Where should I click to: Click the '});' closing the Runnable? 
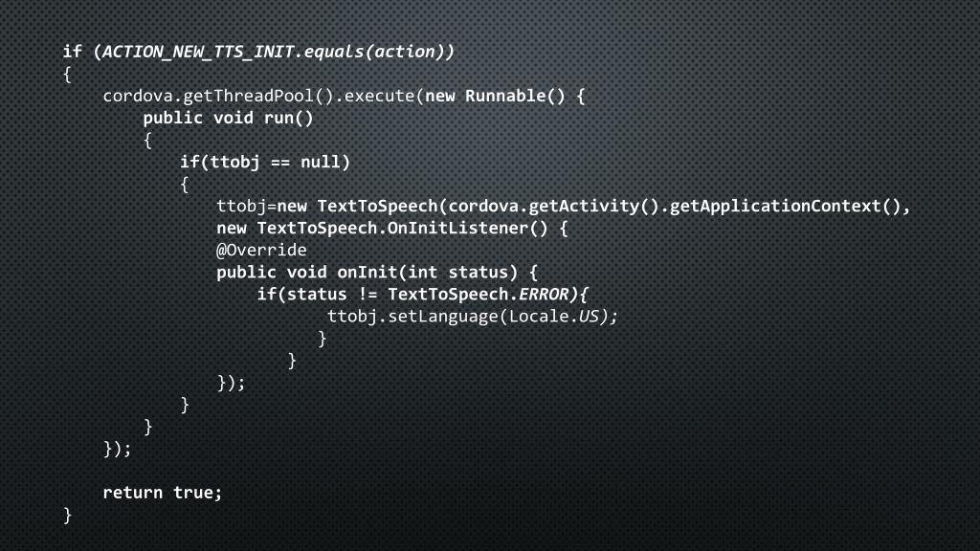coord(118,450)
